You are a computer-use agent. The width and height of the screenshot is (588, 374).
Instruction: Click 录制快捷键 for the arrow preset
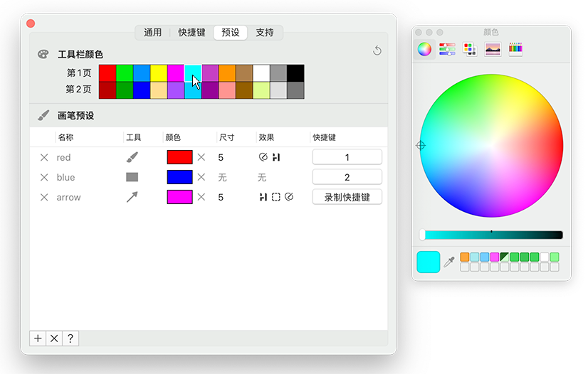tap(347, 197)
